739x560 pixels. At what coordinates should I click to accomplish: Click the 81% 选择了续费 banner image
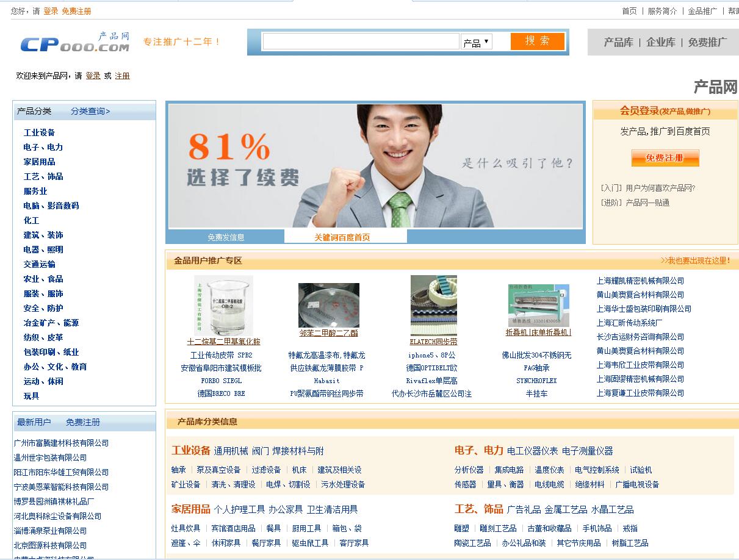tap(375, 165)
